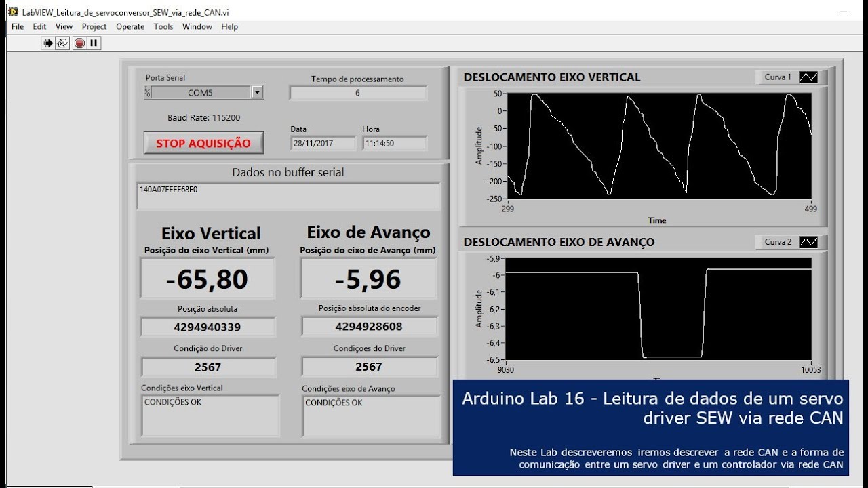Click the Data field showing 28/11/2017
868x488 pixels.
click(323, 144)
